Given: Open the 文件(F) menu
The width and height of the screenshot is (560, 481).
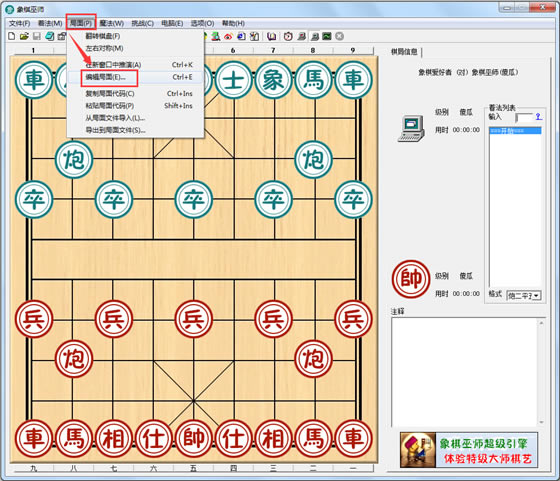Looking at the screenshot, I should coord(19,23).
